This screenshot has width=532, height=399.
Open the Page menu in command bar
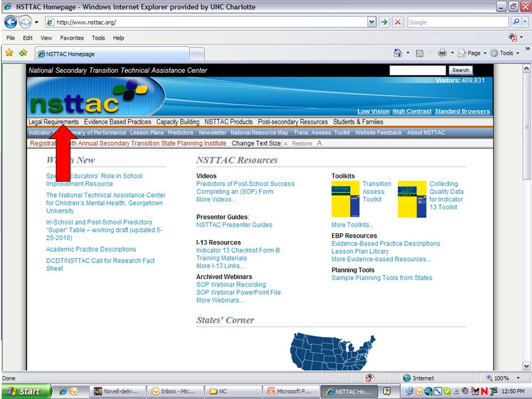click(x=472, y=53)
